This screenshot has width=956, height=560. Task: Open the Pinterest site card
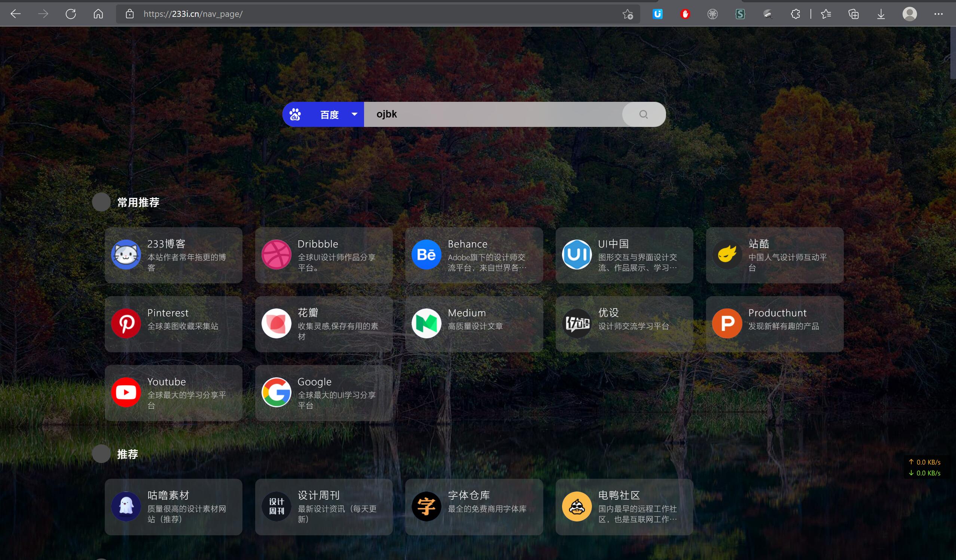pyautogui.click(x=173, y=324)
